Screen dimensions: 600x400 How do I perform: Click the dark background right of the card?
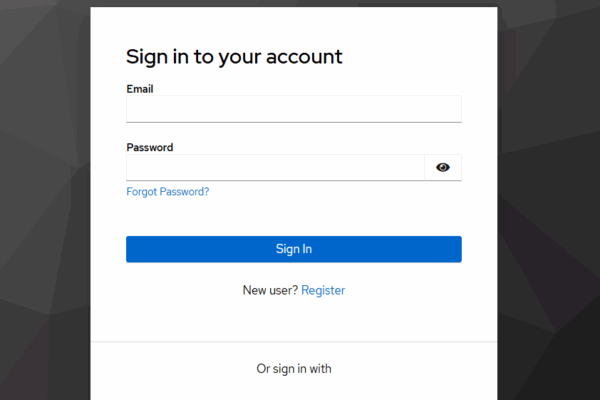click(548, 200)
